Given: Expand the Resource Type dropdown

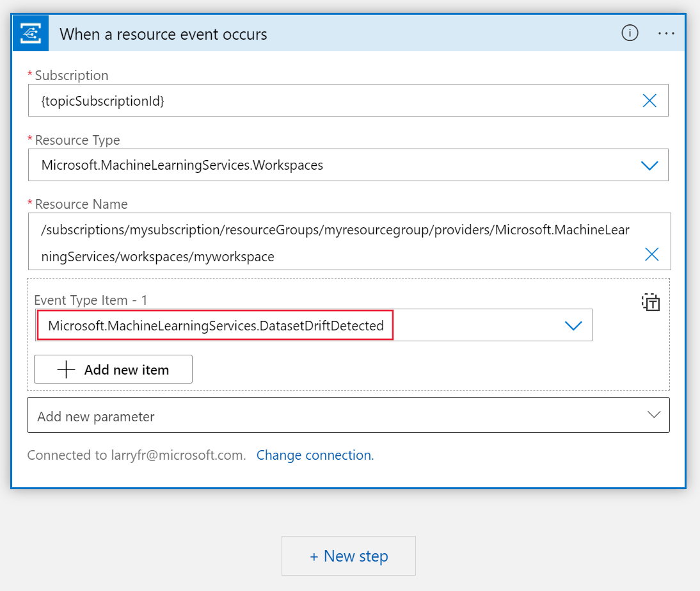Looking at the screenshot, I should (x=649, y=165).
